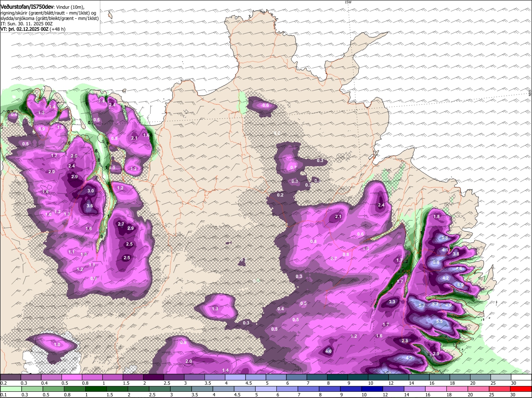Viewport: 532px width, 398px height.
Task: Click the 0.4 snowfall value on the map
Action: click(x=281, y=309)
